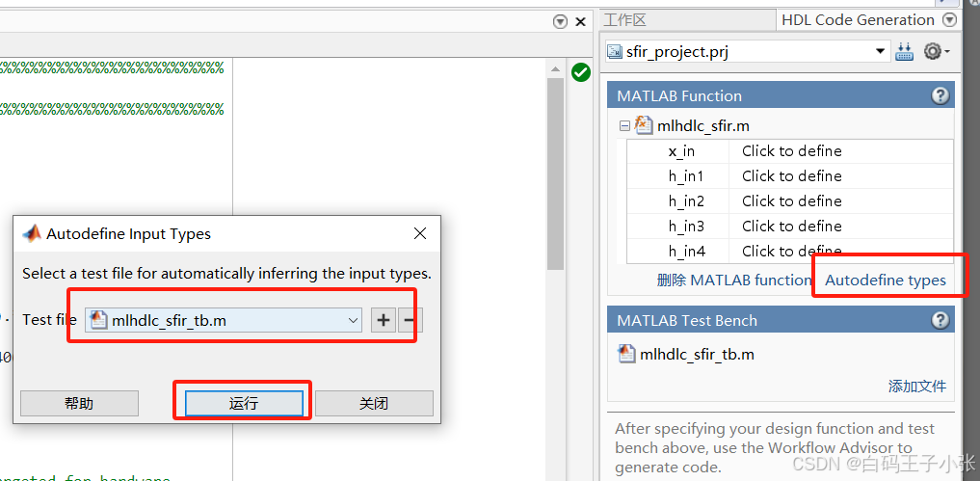The height and width of the screenshot is (481, 980).
Task: Define type for h_in4
Action: pyautogui.click(x=840, y=252)
